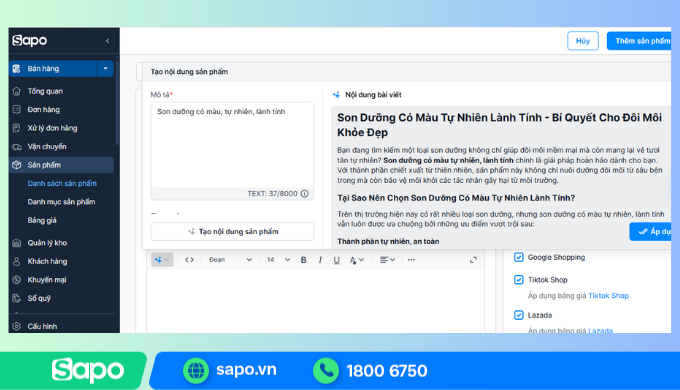
Task: Click the text count info icon
Action: pos(305,193)
